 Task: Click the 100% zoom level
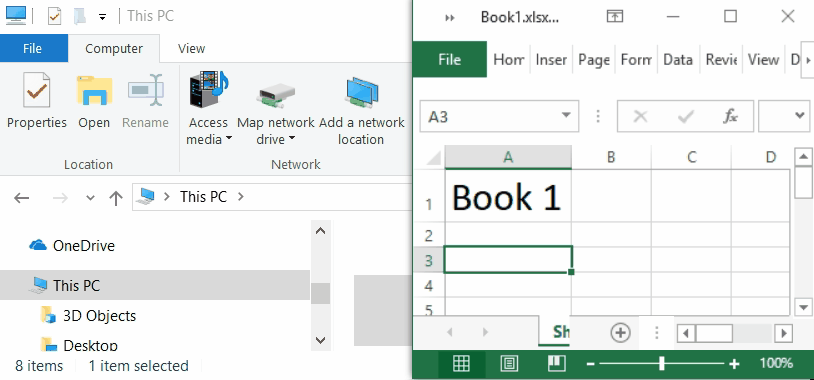click(x=777, y=363)
